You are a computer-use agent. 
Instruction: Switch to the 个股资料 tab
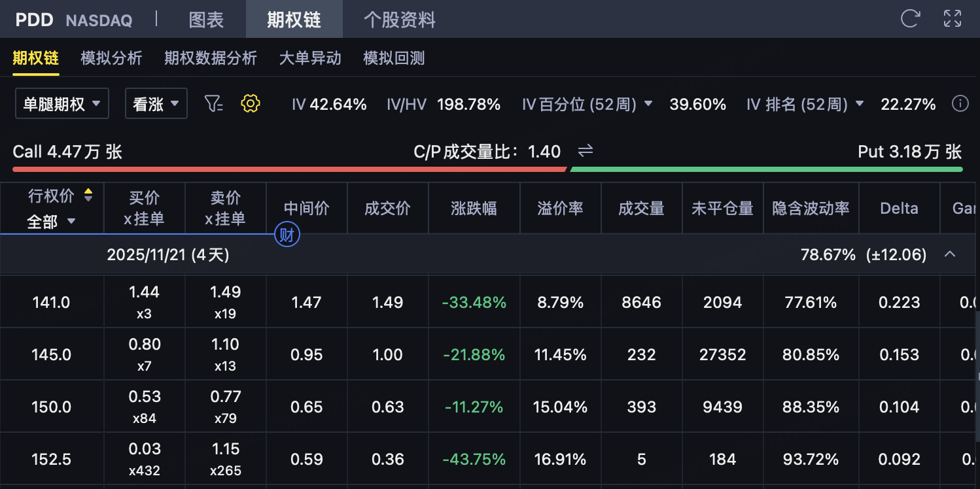point(399,20)
